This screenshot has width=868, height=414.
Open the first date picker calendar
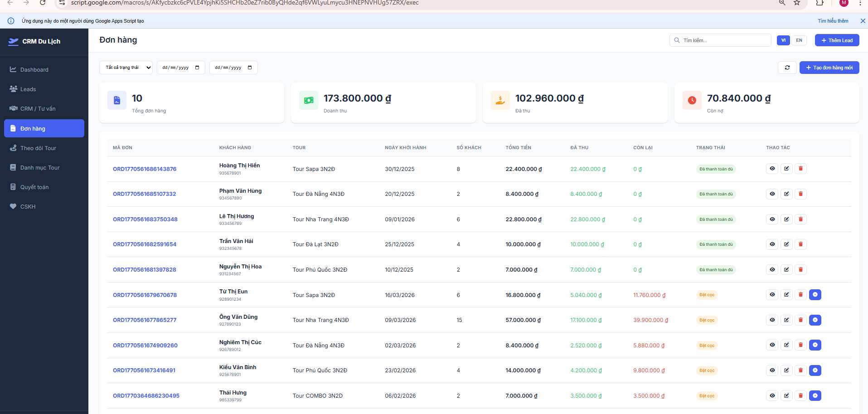point(197,68)
